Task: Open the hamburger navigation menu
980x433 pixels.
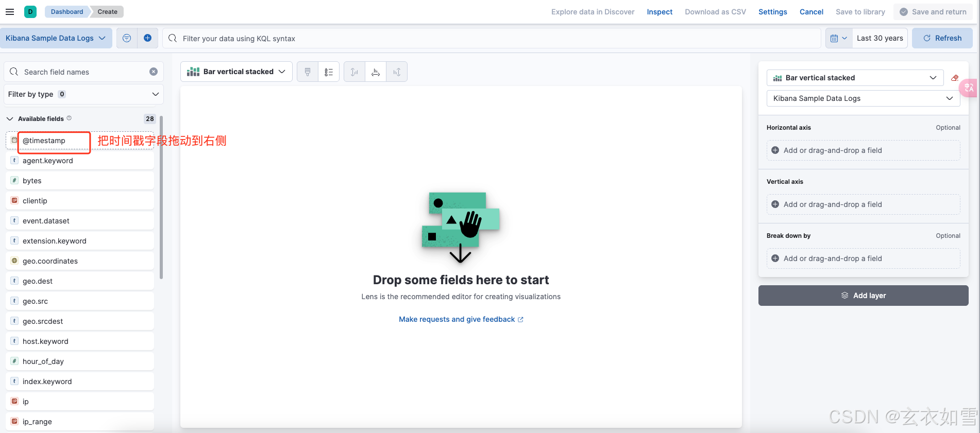Action: [x=10, y=11]
